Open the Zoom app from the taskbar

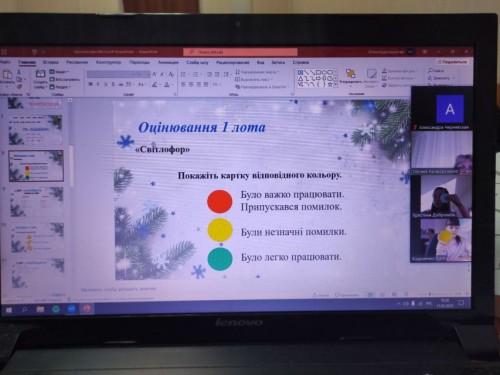(71, 309)
